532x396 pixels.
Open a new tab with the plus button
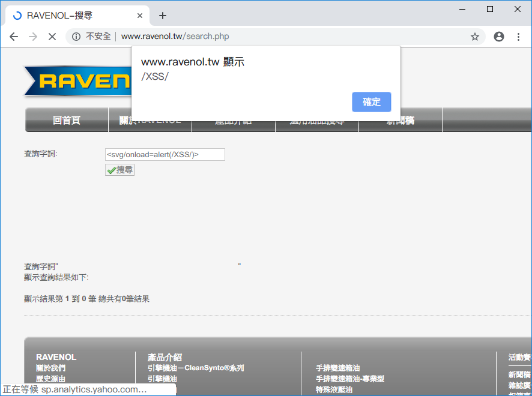pos(163,16)
